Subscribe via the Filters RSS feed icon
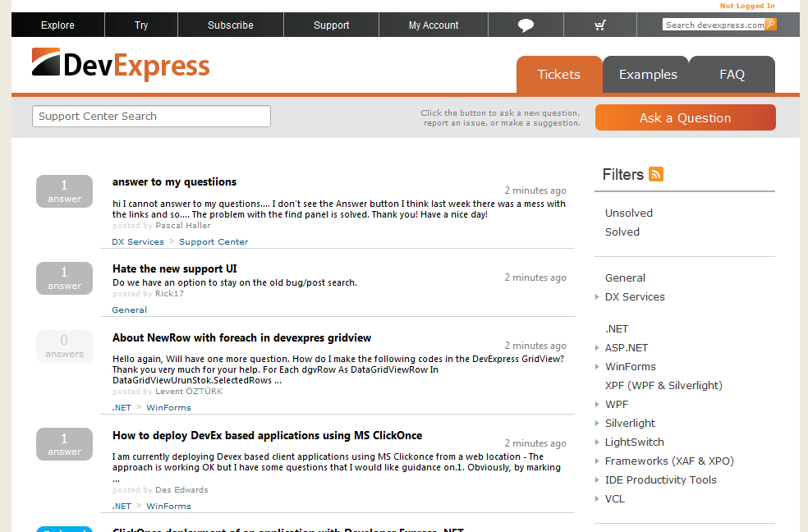 (x=656, y=174)
